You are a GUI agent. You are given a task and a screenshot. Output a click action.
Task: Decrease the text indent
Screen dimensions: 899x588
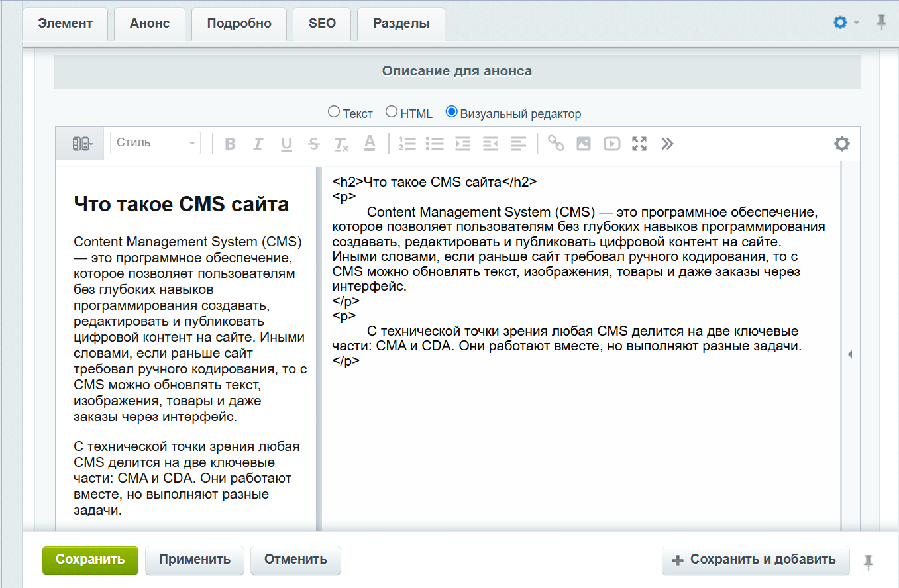(x=490, y=144)
